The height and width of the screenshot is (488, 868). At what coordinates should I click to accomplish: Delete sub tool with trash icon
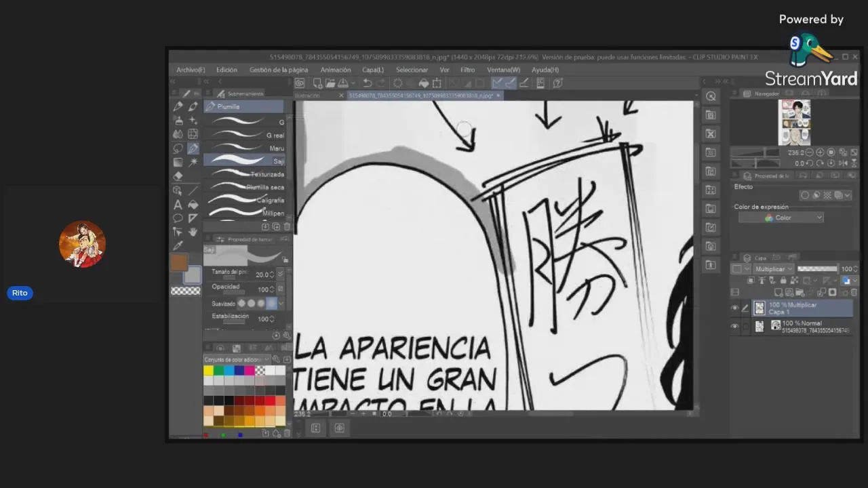(x=287, y=226)
